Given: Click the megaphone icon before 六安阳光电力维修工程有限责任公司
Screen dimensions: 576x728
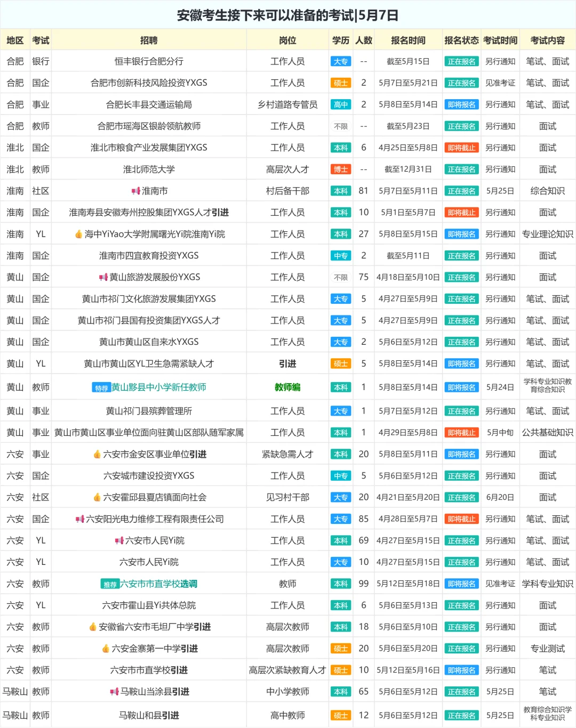Looking at the screenshot, I should (x=80, y=519).
